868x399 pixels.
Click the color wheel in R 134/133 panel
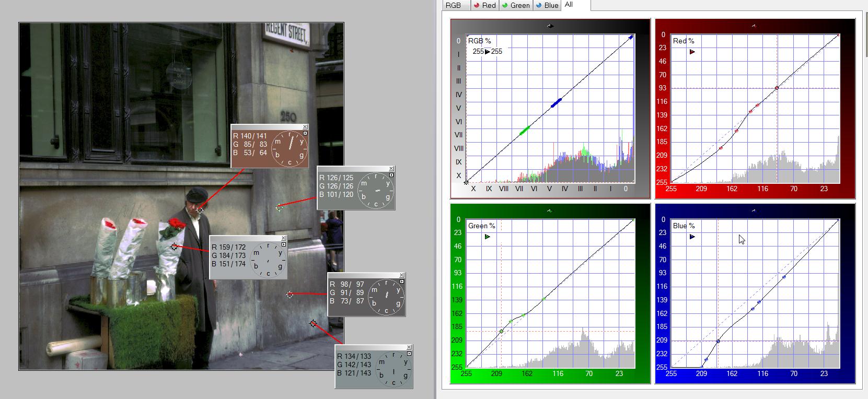tap(393, 369)
